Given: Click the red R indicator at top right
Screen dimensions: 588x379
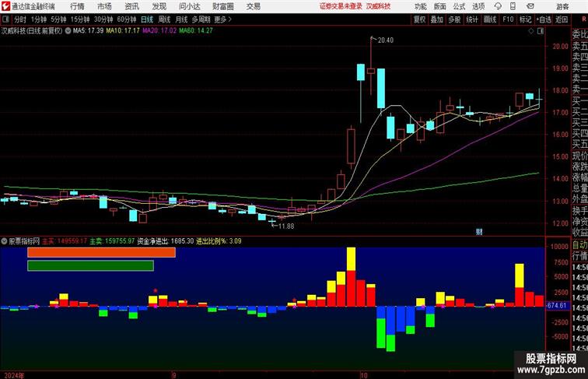Looking at the screenshot, I should [584, 19].
